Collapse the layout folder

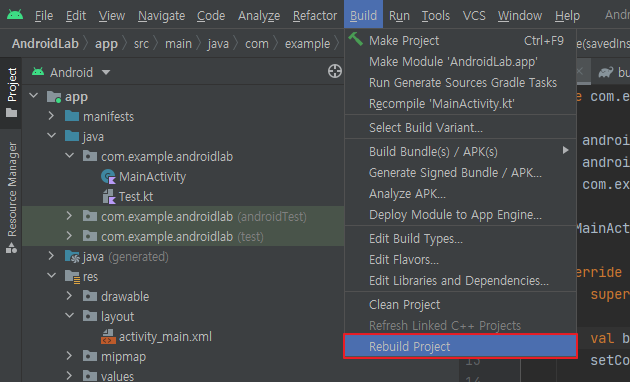tap(70, 316)
